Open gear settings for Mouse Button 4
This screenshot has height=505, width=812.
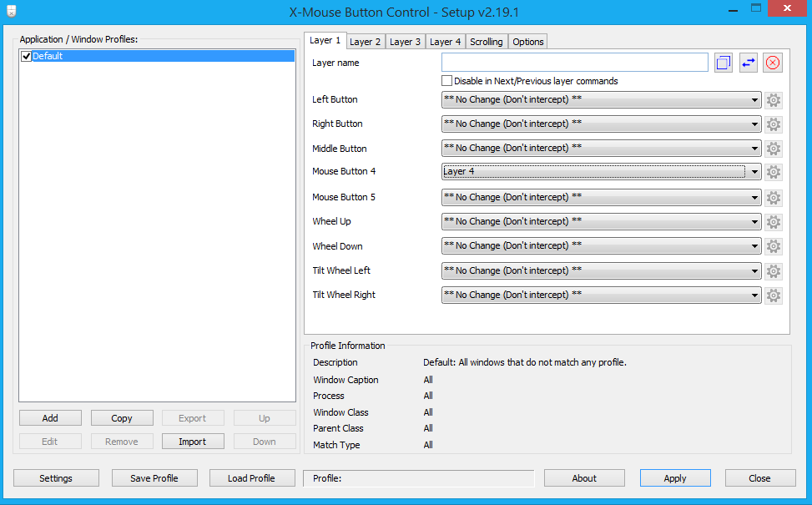coord(773,172)
